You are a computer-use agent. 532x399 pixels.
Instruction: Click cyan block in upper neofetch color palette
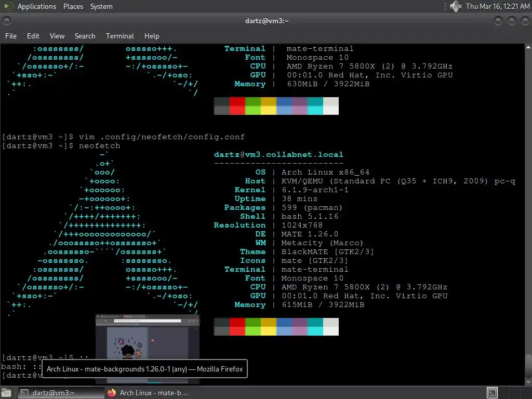315,106
